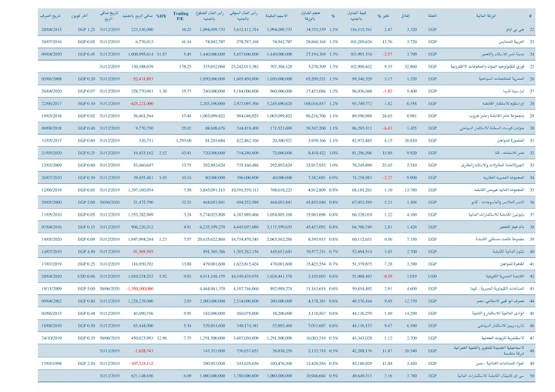The height and width of the screenshot is (392, 555).
Task: Click the security name 'العربية للمحابس'
Action: [511, 42]
